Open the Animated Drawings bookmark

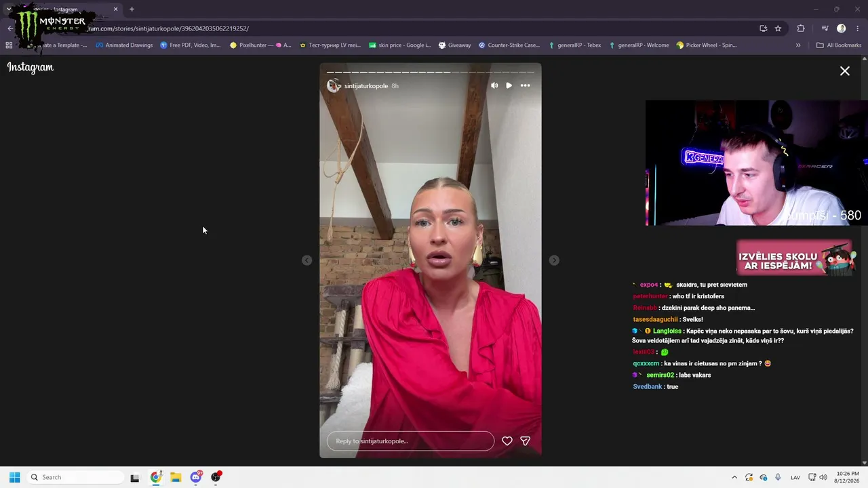click(124, 45)
